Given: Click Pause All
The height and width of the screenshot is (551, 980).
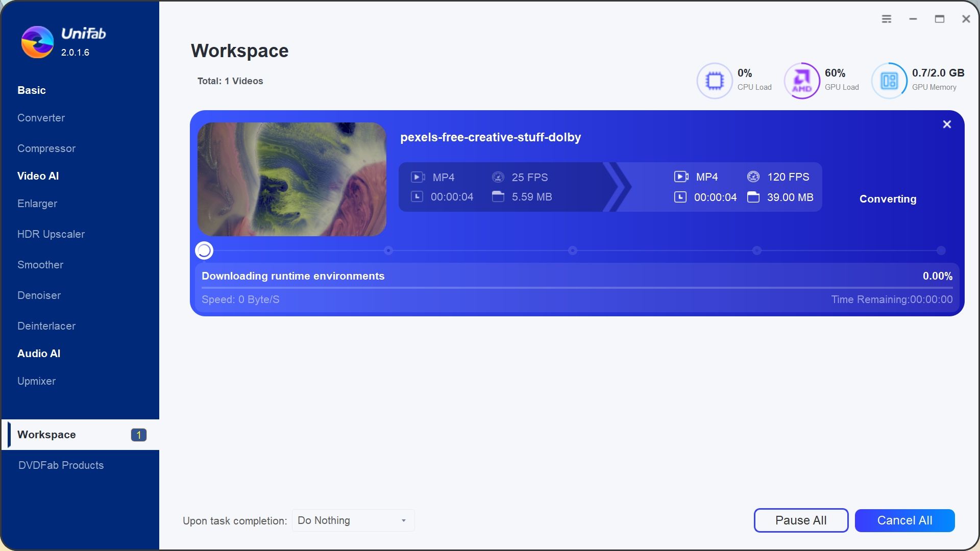Looking at the screenshot, I should pyautogui.click(x=800, y=520).
